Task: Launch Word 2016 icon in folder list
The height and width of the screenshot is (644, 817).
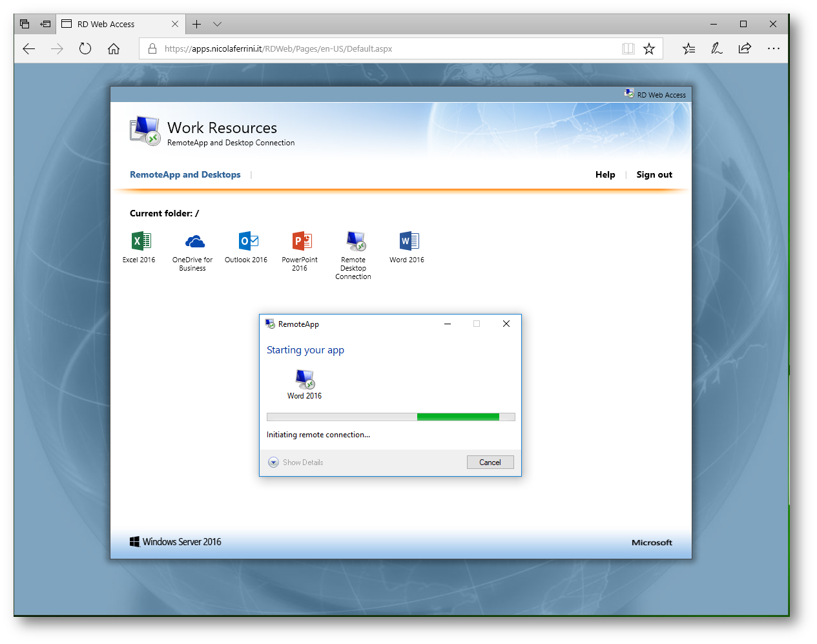Action: [x=409, y=241]
